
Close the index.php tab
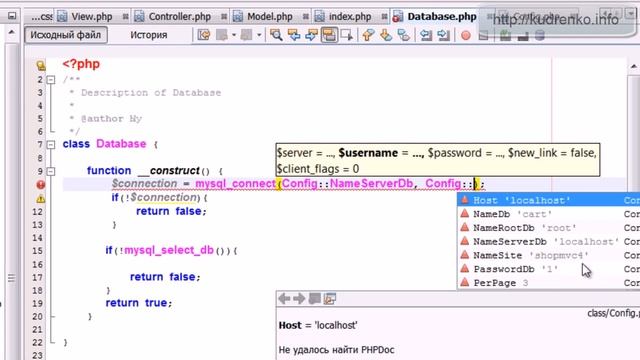384,17
